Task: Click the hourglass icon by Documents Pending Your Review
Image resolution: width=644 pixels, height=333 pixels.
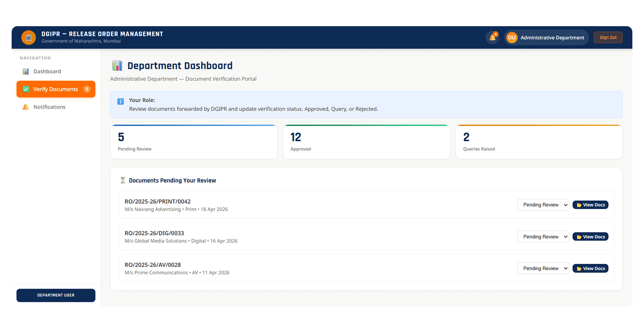Action: (123, 180)
